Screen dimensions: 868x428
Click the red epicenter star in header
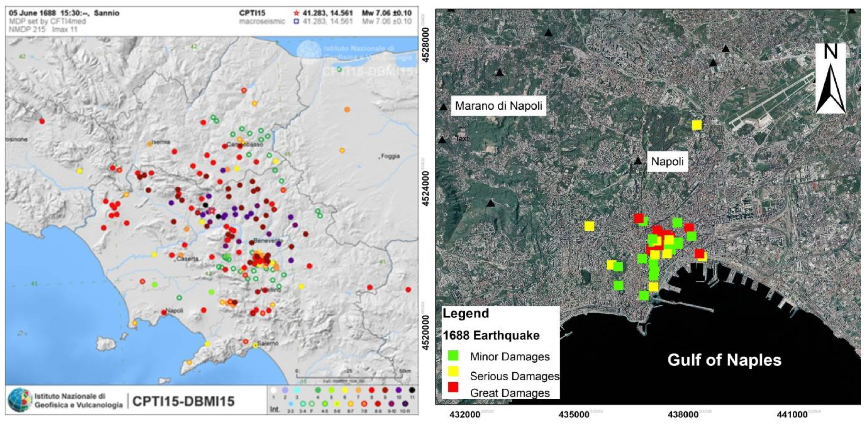point(296,13)
